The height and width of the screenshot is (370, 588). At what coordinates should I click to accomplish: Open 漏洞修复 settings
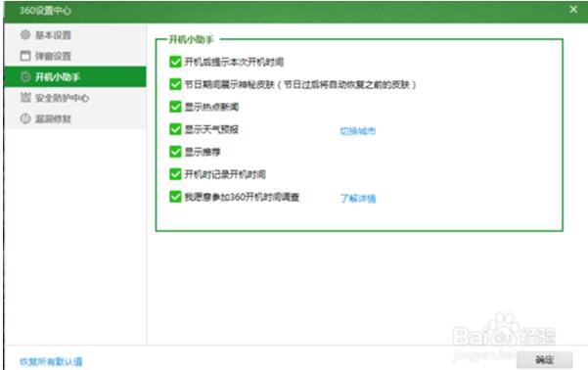coord(75,119)
